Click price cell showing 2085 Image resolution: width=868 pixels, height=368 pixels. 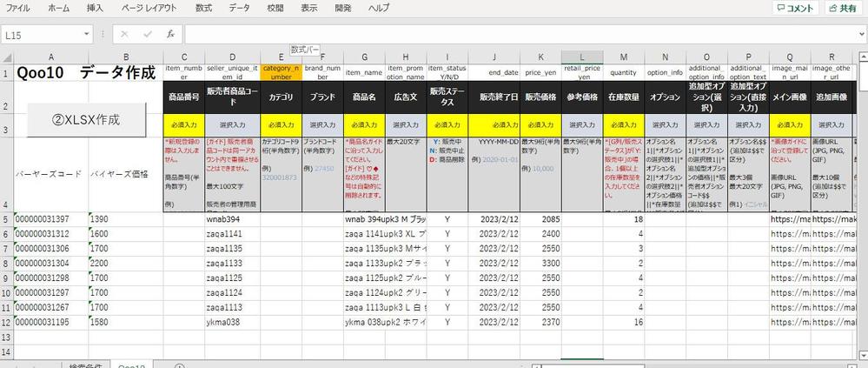point(540,219)
